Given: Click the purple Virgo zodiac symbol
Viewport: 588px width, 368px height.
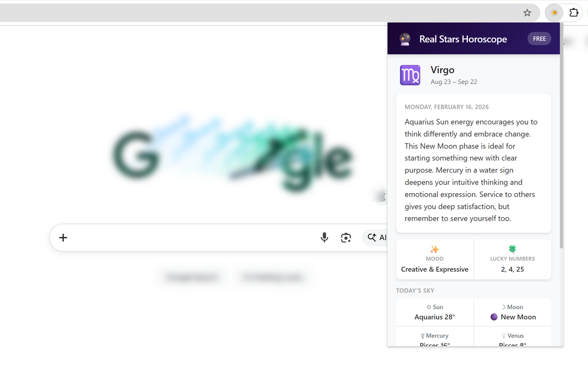Looking at the screenshot, I should point(410,75).
